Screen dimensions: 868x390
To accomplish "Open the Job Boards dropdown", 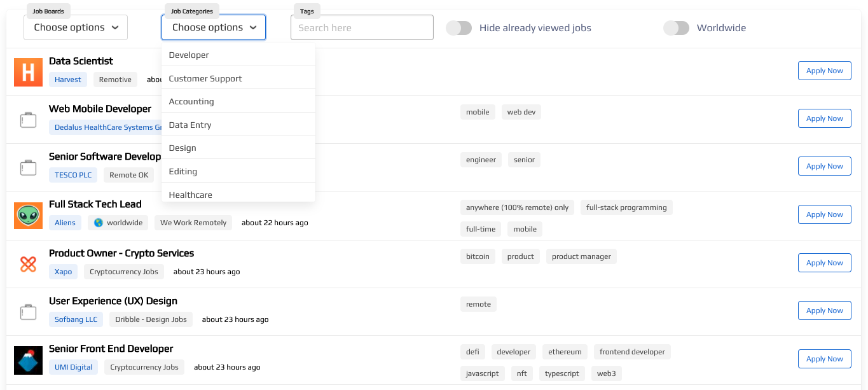I will pyautogui.click(x=76, y=27).
